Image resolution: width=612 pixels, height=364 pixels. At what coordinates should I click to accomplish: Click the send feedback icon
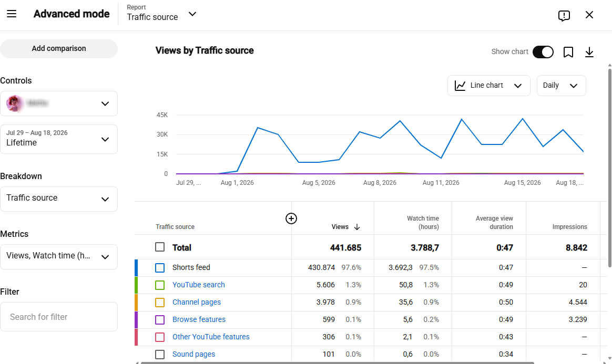click(564, 16)
